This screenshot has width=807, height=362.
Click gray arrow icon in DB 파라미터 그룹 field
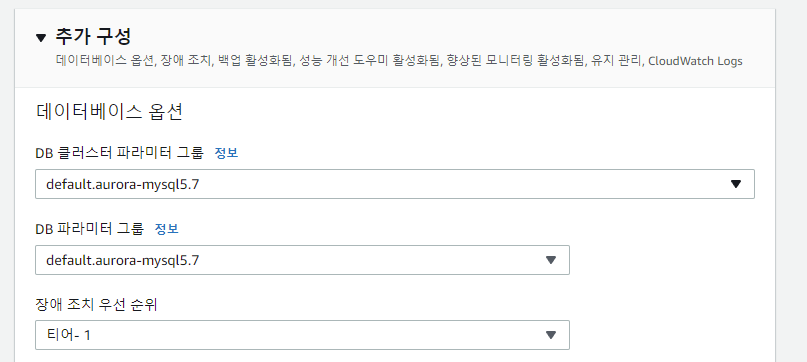(551, 260)
